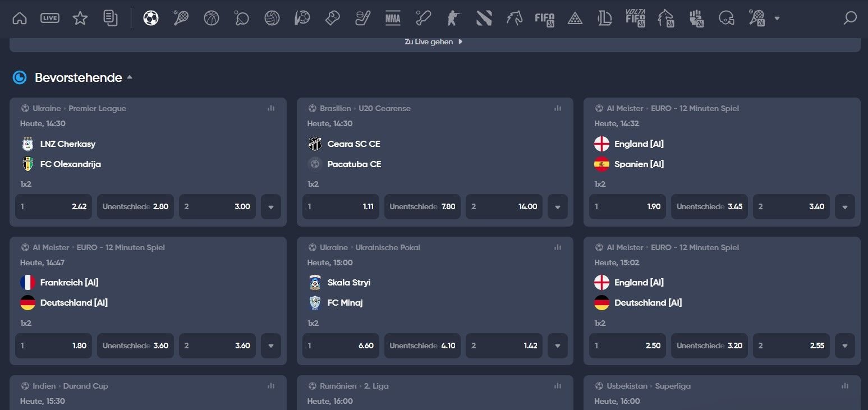Select the Volta FIFA 24 icon

636,19
